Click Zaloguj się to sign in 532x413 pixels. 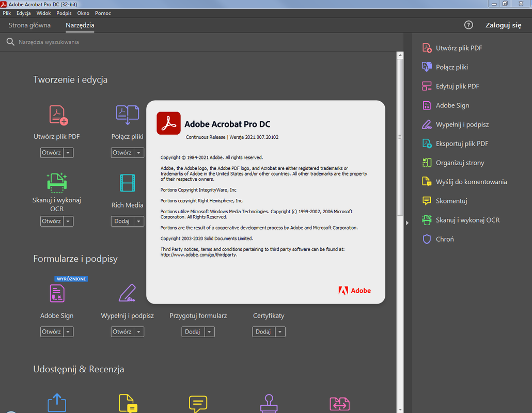click(503, 25)
